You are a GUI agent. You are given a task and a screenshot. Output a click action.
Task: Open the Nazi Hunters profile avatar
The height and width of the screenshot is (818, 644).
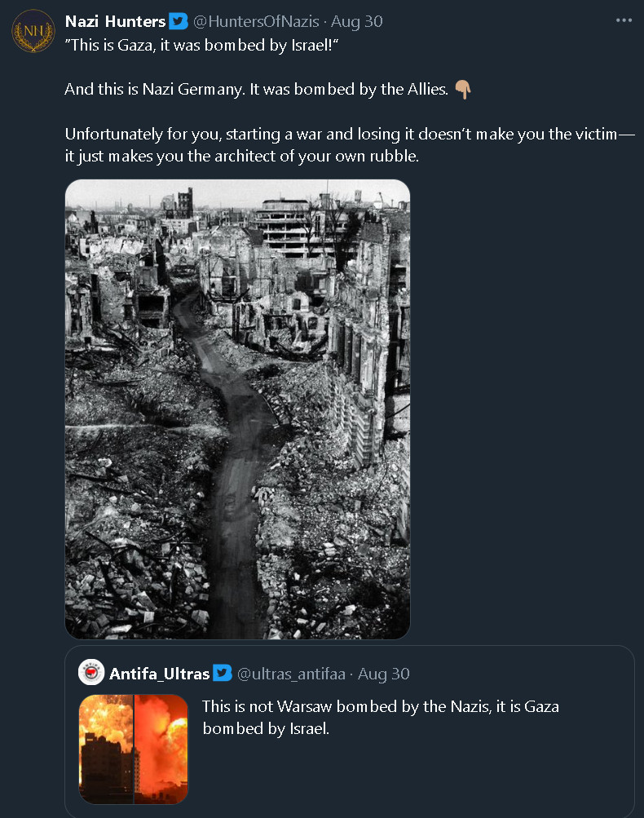point(33,32)
